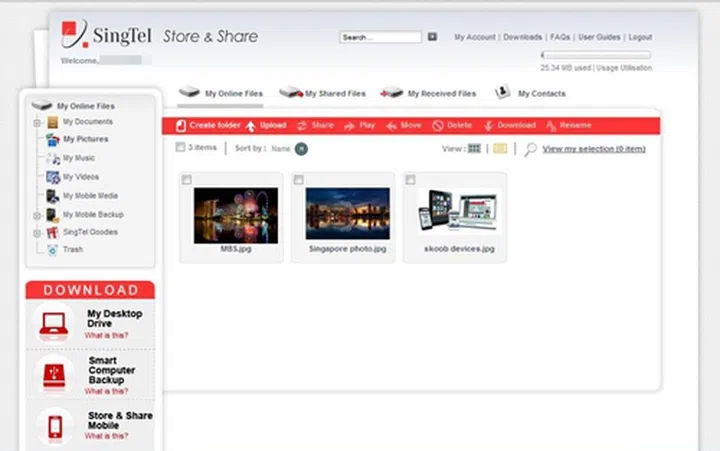Click the Download arrow in red toolbar
This screenshot has width=720, height=451.
click(489, 126)
